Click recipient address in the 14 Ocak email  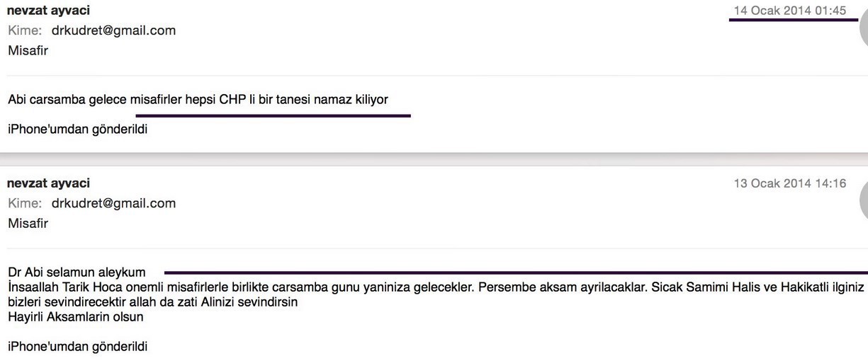click(x=113, y=30)
